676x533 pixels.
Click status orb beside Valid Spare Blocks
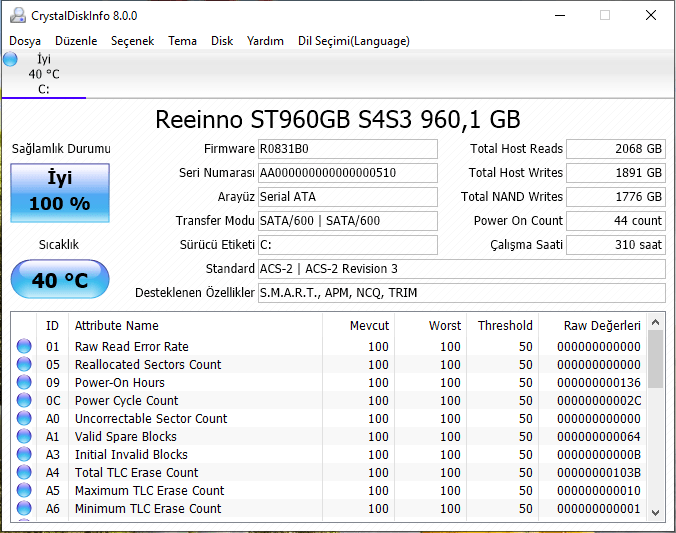tap(24, 437)
